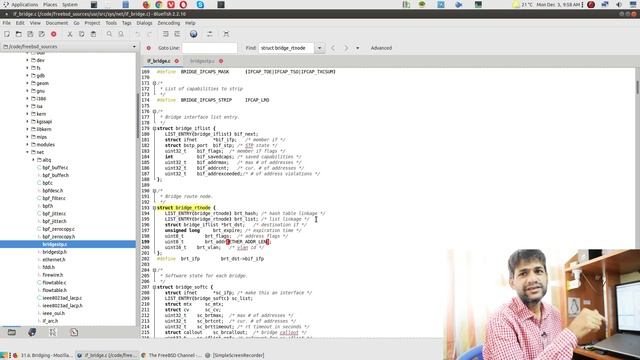
Task: Select ethernet.h in file tree
Action: tap(53, 260)
